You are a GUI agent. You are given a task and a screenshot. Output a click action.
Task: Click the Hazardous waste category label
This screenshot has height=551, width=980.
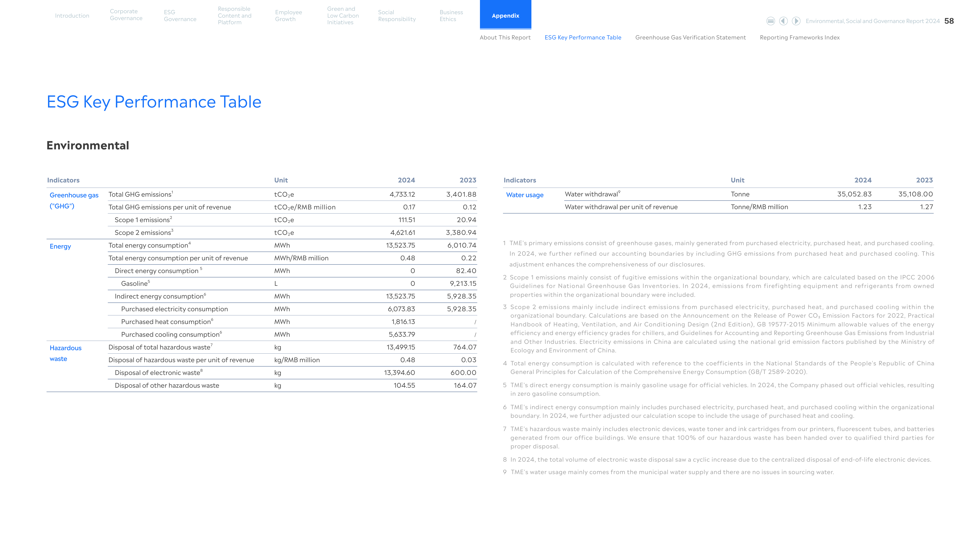65,353
